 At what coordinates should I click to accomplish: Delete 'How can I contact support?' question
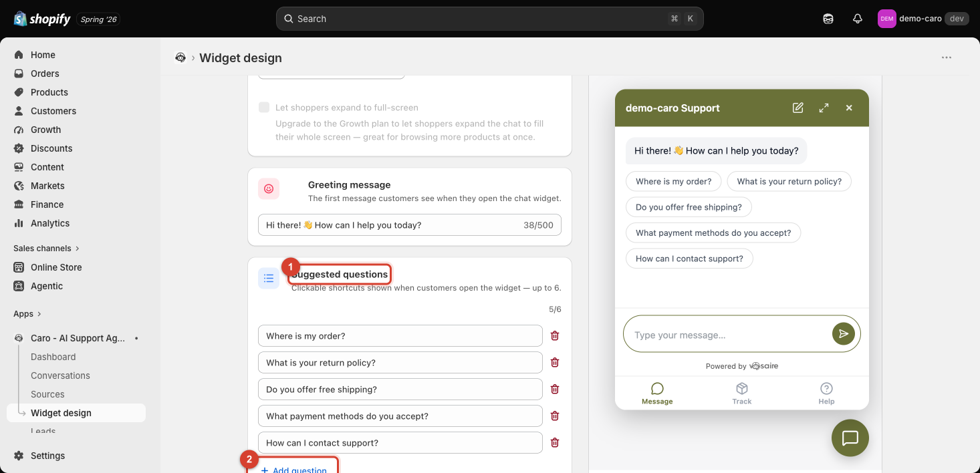click(555, 443)
